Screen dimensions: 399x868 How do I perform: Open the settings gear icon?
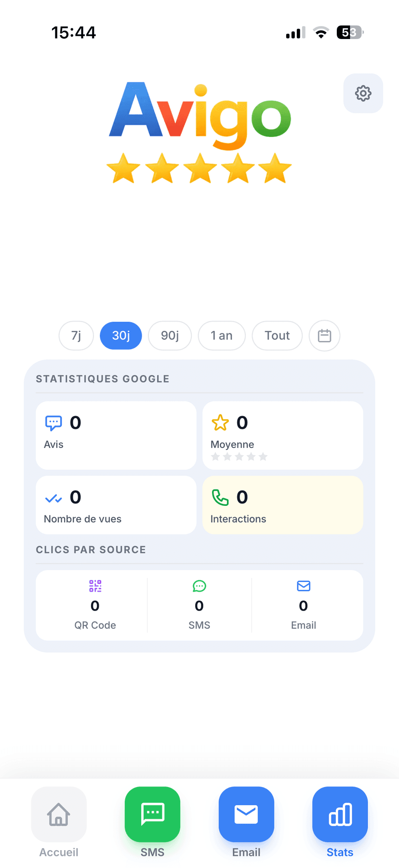(363, 93)
